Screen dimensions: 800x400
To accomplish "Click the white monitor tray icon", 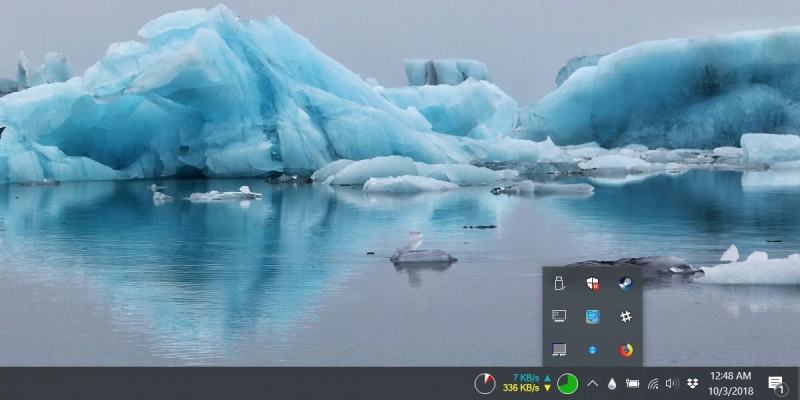I will 559,316.
